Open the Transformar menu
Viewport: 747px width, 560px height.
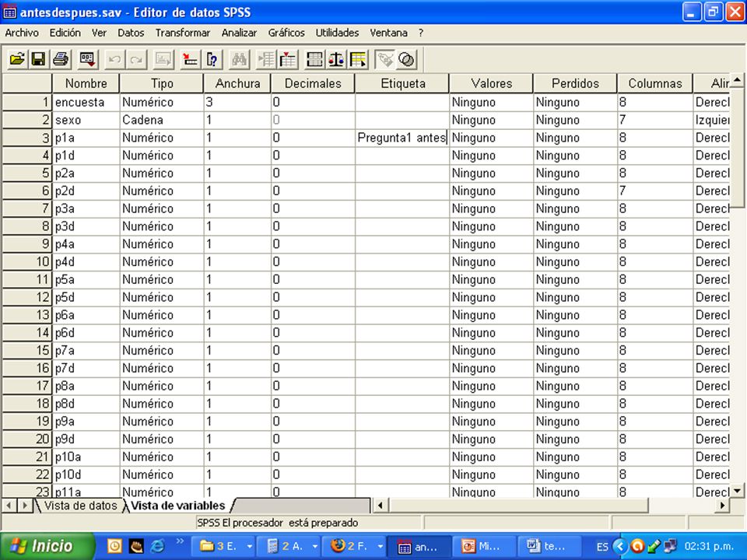[182, 33]
